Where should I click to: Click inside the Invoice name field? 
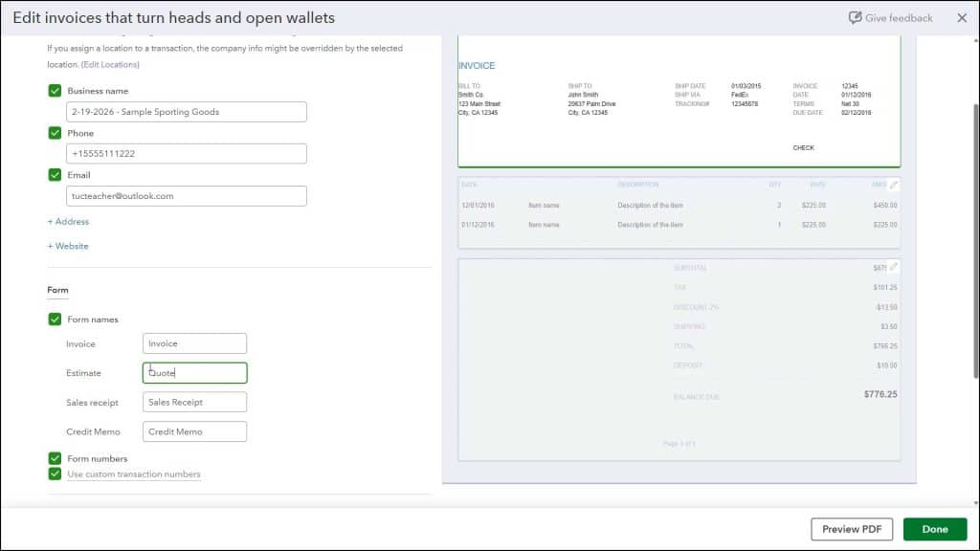click(x=194, y=342)
